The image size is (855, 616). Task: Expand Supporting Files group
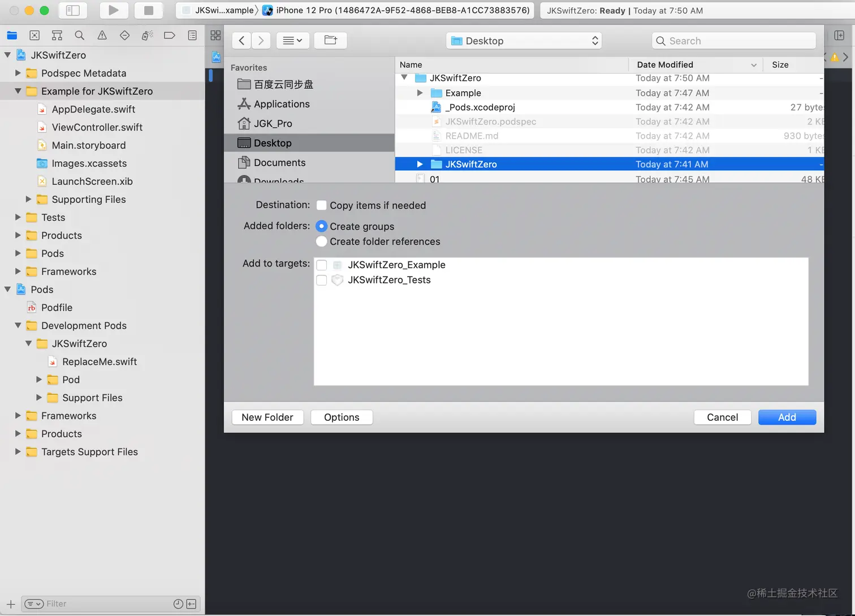28,199
